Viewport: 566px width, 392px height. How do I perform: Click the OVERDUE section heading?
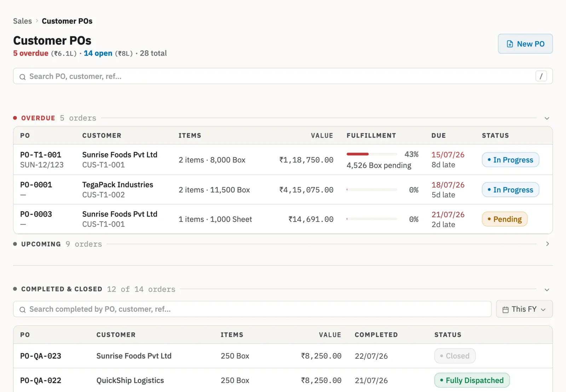[x=38, y=118]
